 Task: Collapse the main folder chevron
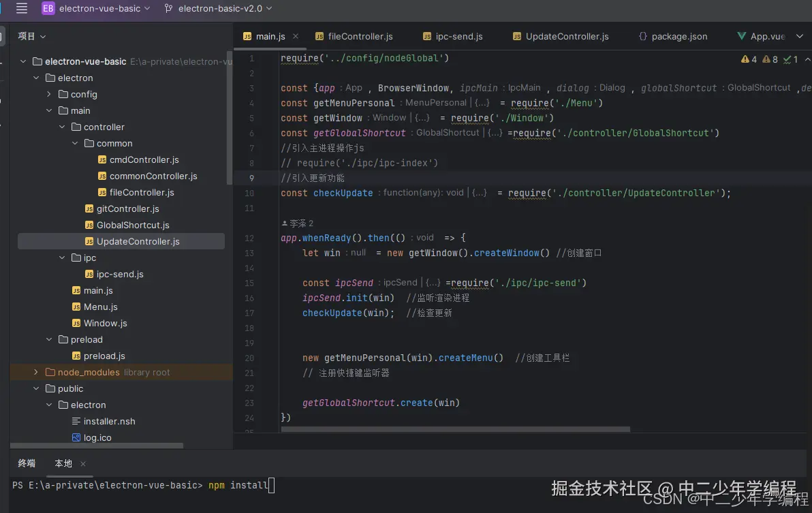pyautogui.click(x=48, y=111)
